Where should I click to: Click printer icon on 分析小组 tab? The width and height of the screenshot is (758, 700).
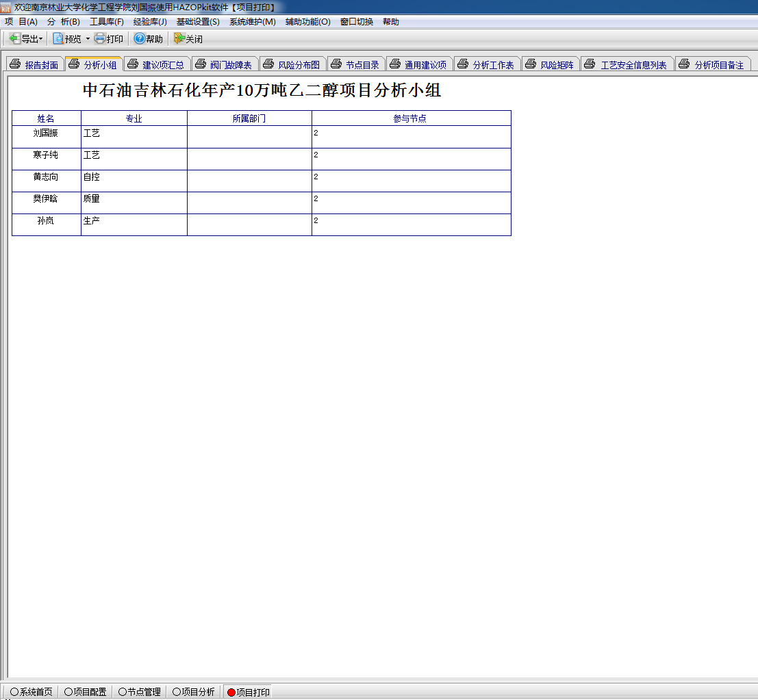74,64
